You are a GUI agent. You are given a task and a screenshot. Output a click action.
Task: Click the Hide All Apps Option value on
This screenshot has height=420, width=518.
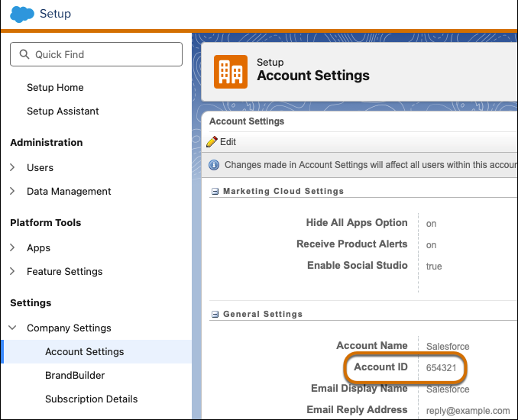pos(432,224)
